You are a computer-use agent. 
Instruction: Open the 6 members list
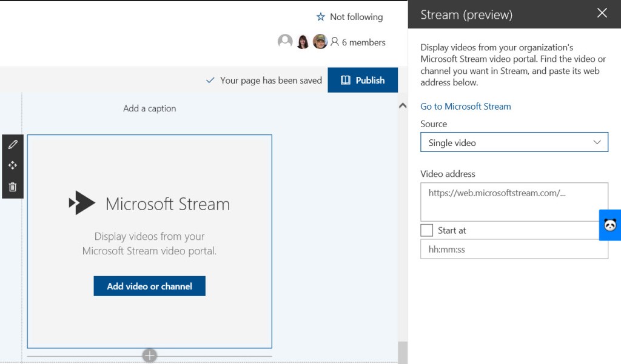358,42
